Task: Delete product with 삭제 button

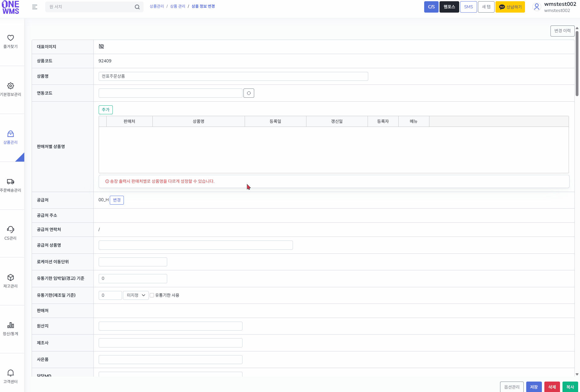Action: pyautogui.click(x=552, y=387)
